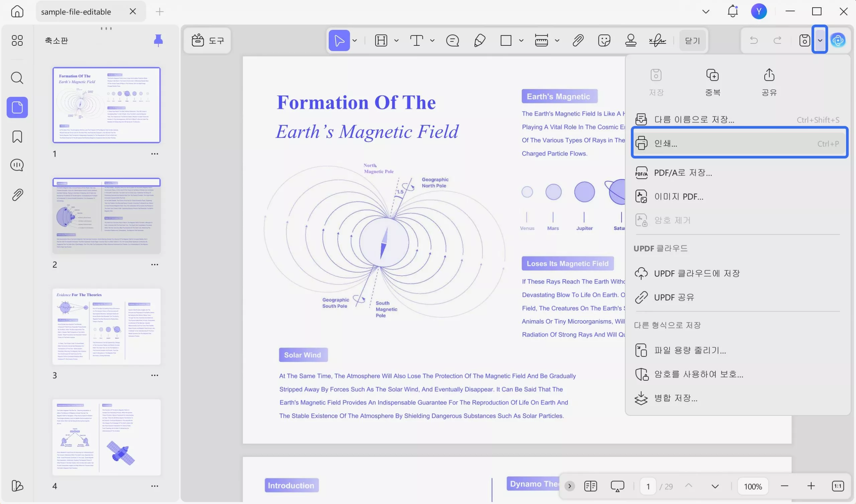This screenshot has height=504, width=856.
Task: Select the sticker tool icon
Action: click(604, 40)
